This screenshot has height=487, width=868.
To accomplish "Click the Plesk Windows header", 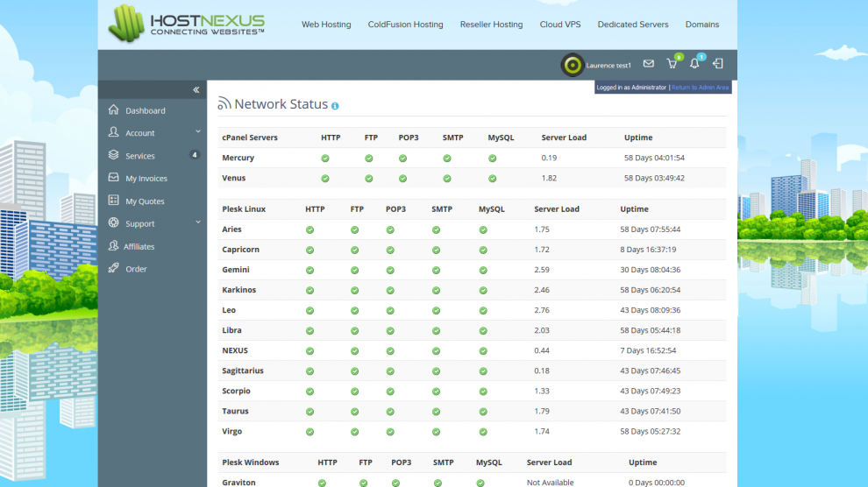I will pyautogui.click(x=250, y=462).
